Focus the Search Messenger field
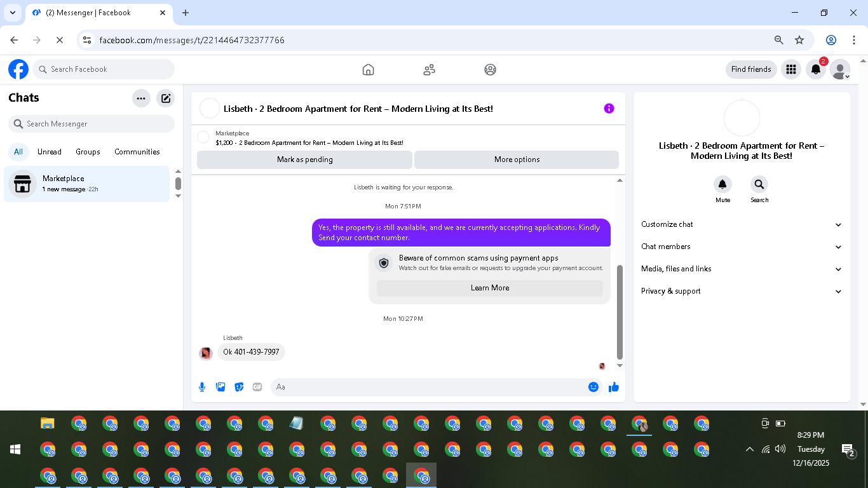 (92, 124)
